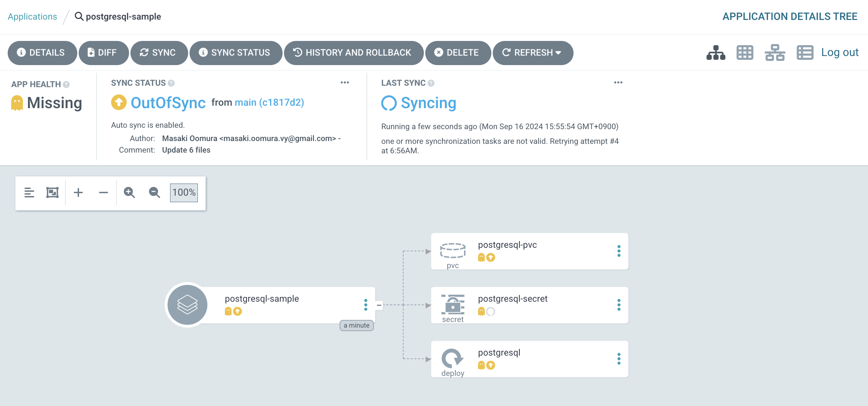
Task: Click the 100% zoom level field
Action: coord(184,192)
